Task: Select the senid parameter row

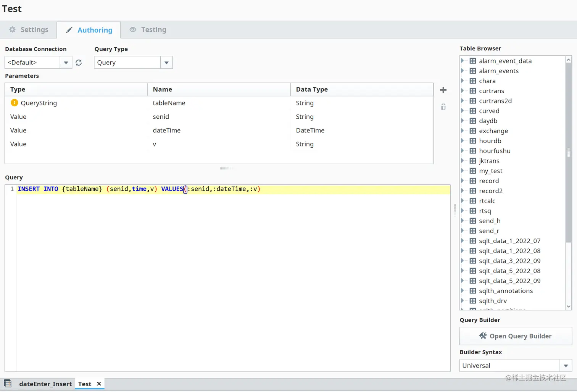Action: coord(161,117)
